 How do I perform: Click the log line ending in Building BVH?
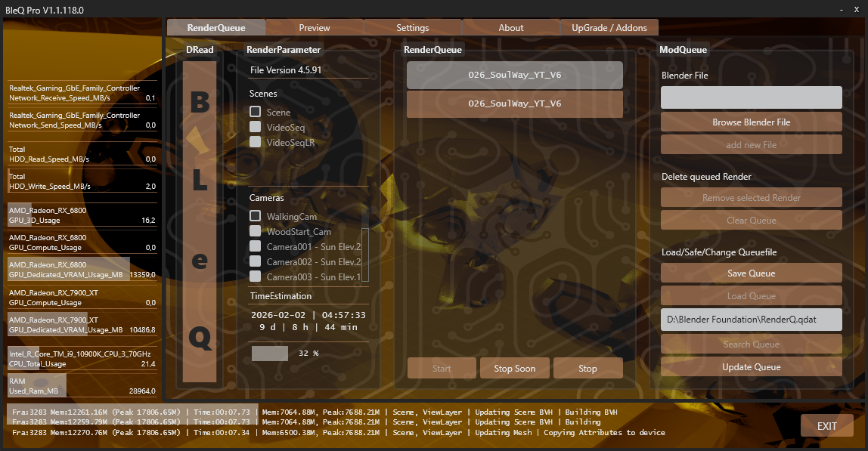(315, 412)
